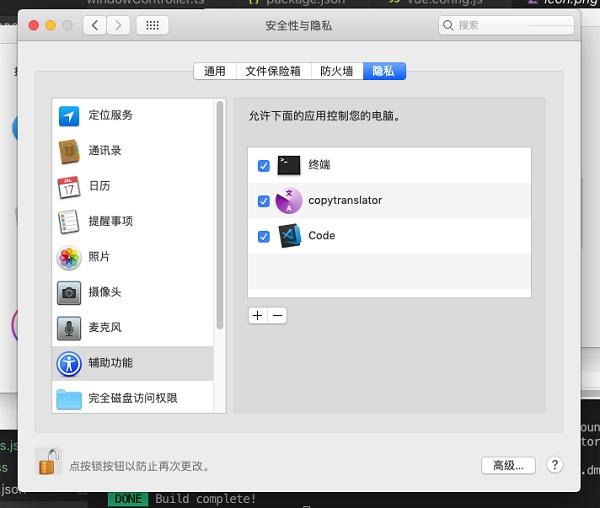This screenshot has width=600, height=508.
Task: Choose Reminders (提醒事项) in the list
Action: pyautogui.click(x=110, y=221)
